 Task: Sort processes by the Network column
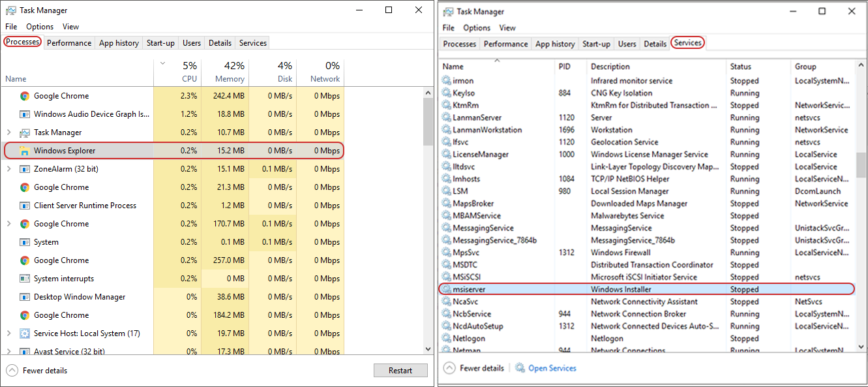click(x=320, y=72)
